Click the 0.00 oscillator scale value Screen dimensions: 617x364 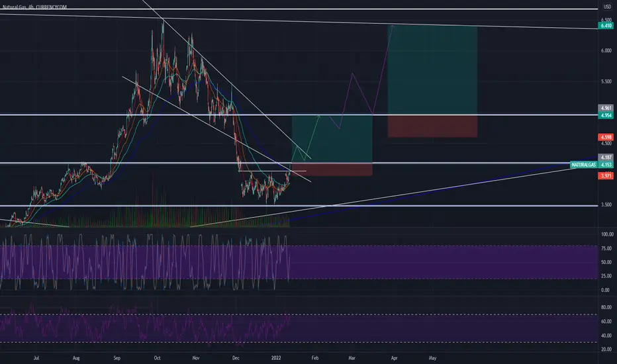tap(605, 290)
